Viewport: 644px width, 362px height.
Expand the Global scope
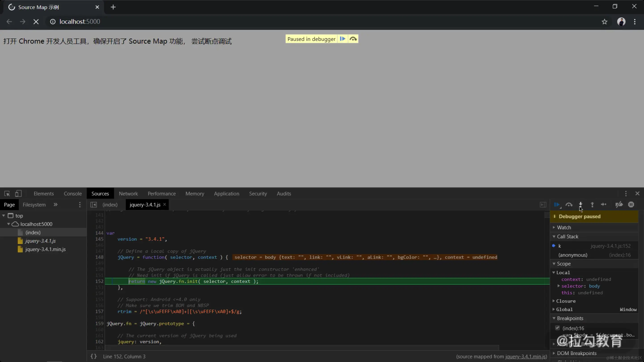pyautogui.click(x=553, y=309)
